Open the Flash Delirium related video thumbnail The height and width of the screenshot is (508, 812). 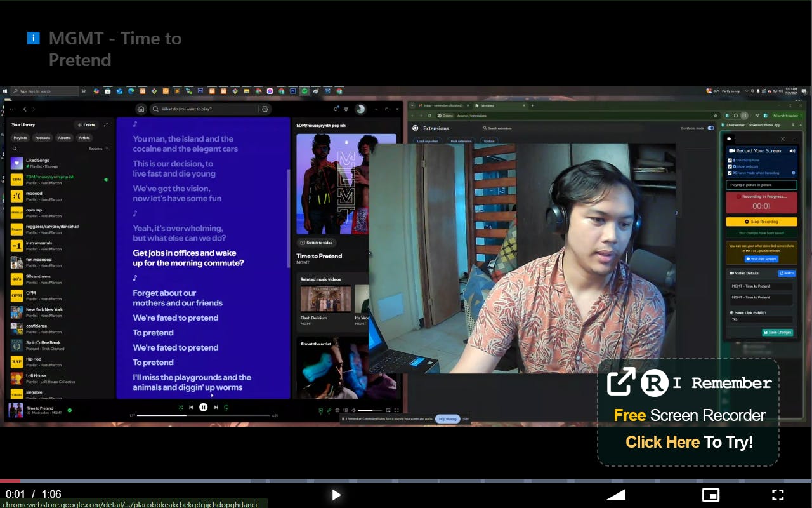(325, 298)
